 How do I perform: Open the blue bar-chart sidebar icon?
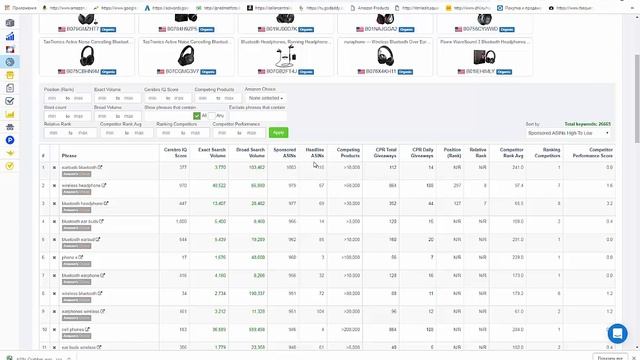pyautogui.click(x=10, y=36)
